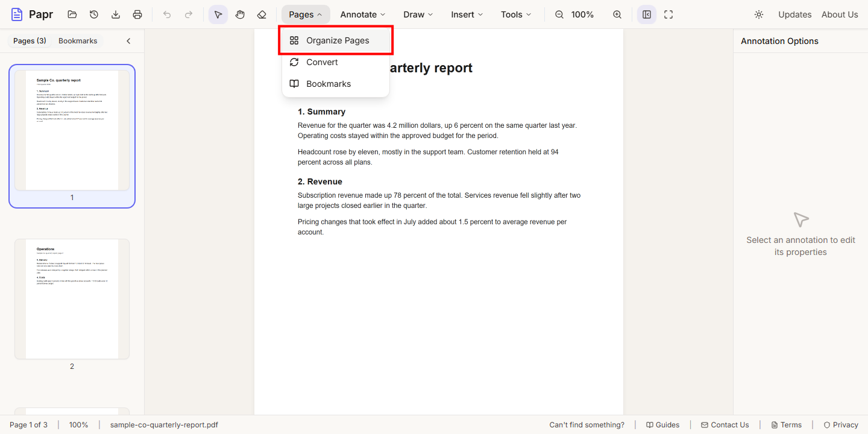Click the sample-co-quarterly-report.pdf filename
The image size is (868, 434).
[x=164, y=425]
